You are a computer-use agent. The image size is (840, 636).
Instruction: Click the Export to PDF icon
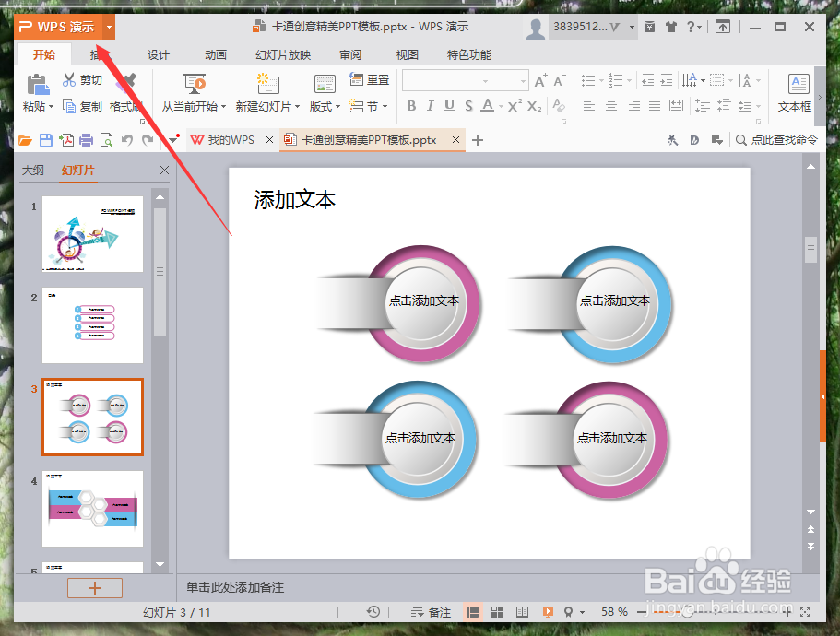(x=66, y=139)
